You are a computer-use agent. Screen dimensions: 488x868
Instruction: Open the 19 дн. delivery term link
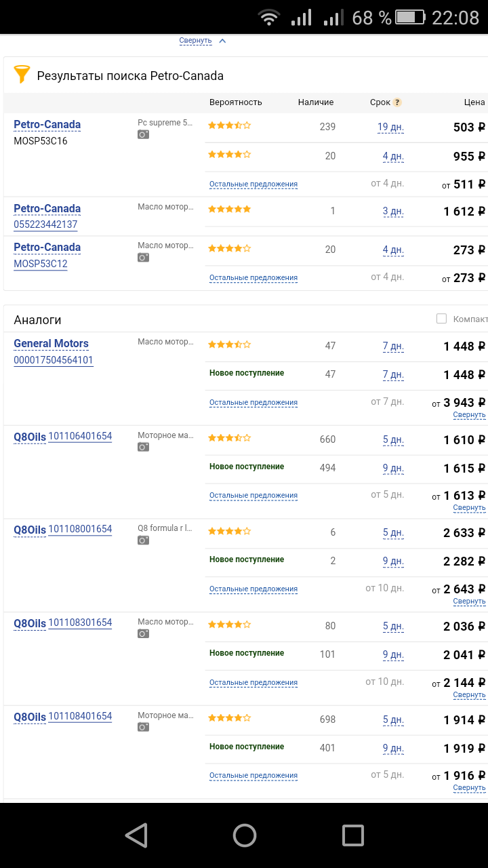390,127
